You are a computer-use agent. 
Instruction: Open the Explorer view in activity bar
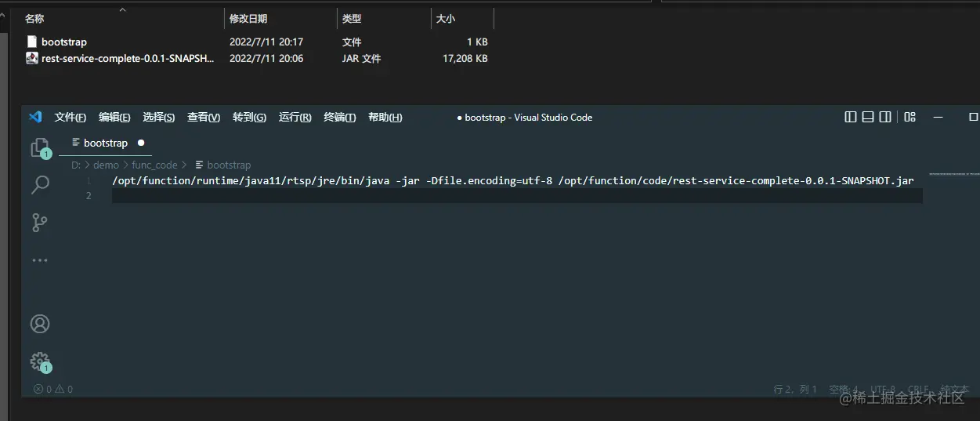click(x=39, y=147)
